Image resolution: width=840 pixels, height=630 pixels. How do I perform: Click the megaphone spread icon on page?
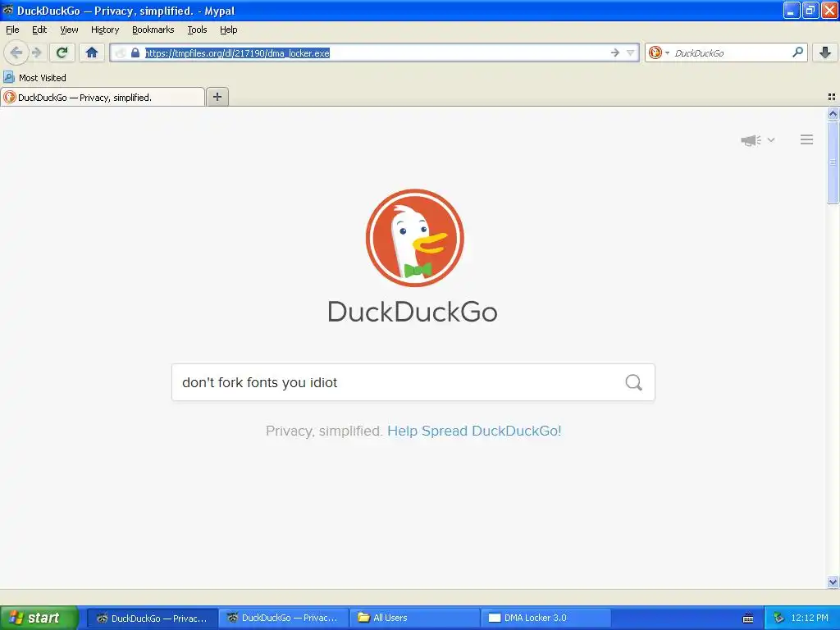tap(751, 140)
